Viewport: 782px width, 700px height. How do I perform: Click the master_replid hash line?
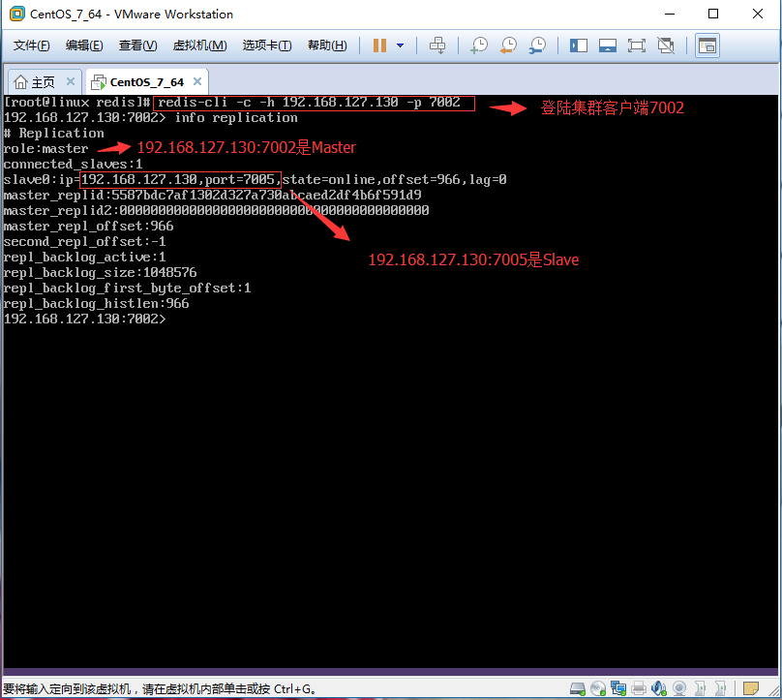(213, 195)
